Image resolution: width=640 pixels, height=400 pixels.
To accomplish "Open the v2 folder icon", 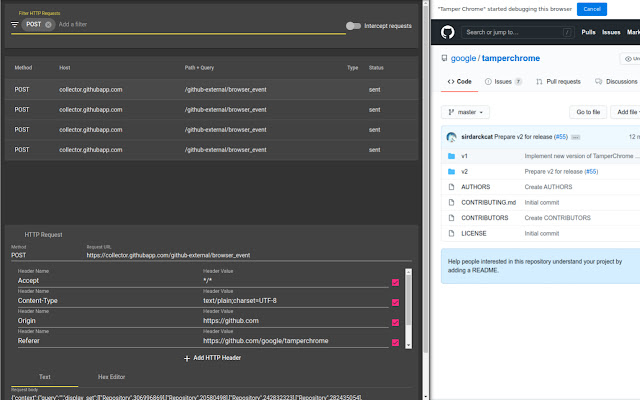I will pos(452,172).
